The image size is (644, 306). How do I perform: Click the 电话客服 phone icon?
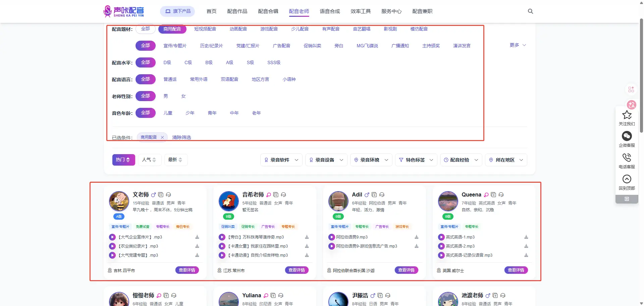[x=627, y=158]
